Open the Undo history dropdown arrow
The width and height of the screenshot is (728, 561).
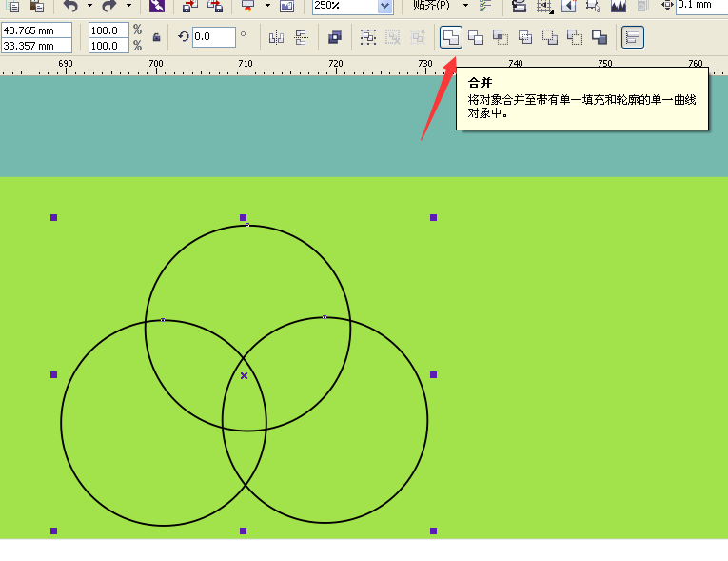click(90, 6)
